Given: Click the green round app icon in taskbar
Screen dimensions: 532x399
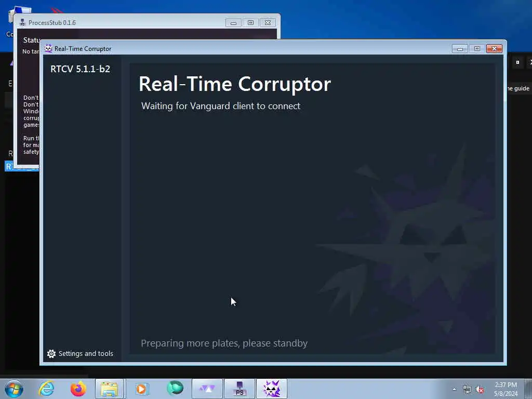Looking at the screenshot, I should point(175,388).
